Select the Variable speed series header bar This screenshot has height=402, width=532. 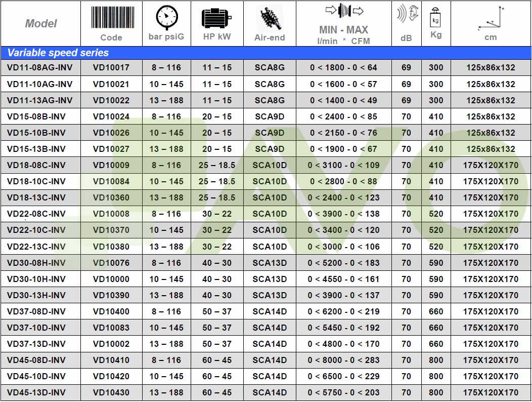coord(265,53)
